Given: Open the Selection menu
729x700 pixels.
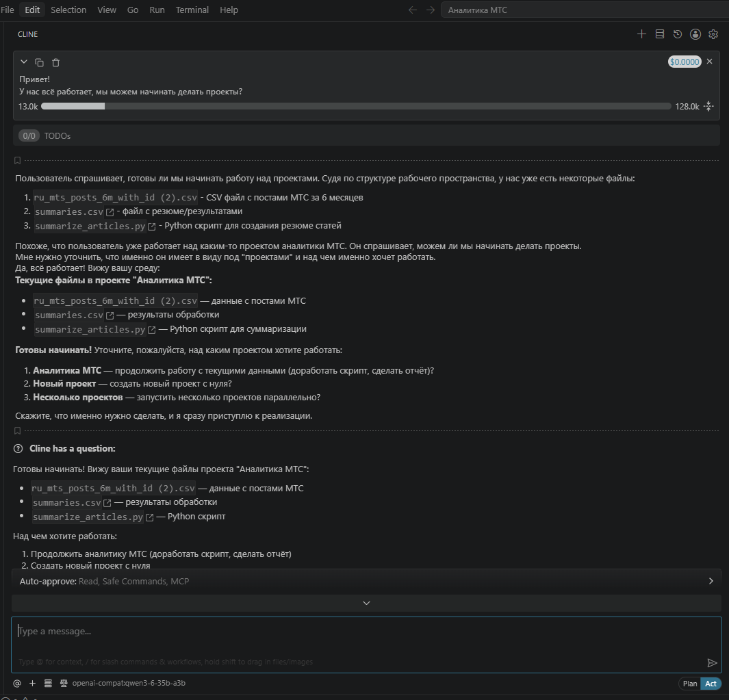Looking at the screenshot, I should pos(68,10).
